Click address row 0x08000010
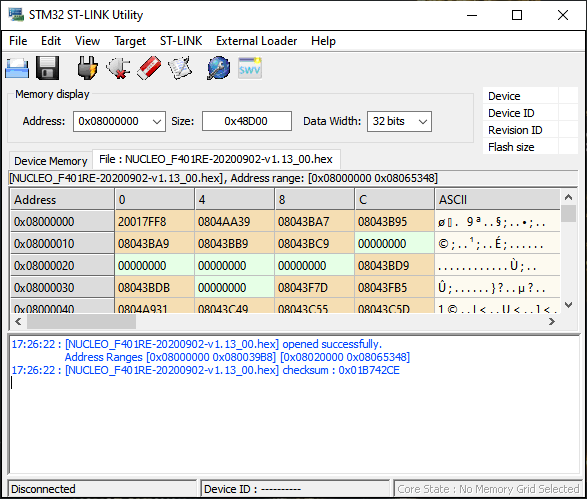The image size is (587, 499). 62,244
